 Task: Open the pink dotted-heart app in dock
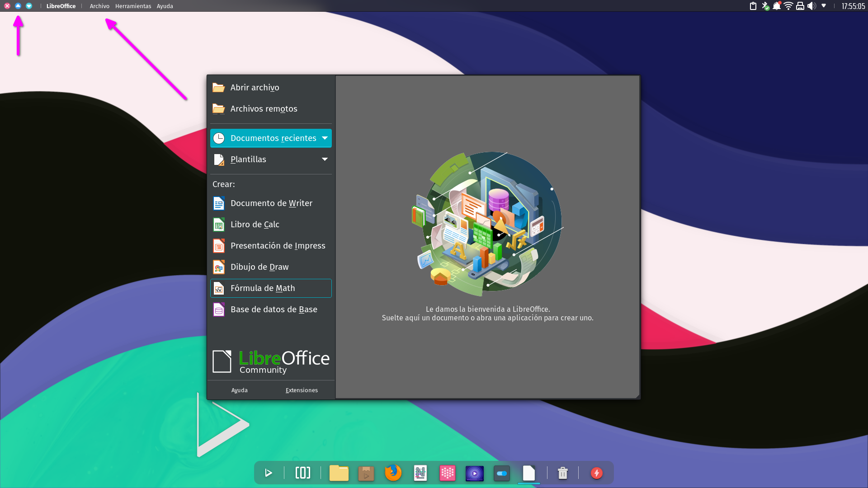point(448,473)
